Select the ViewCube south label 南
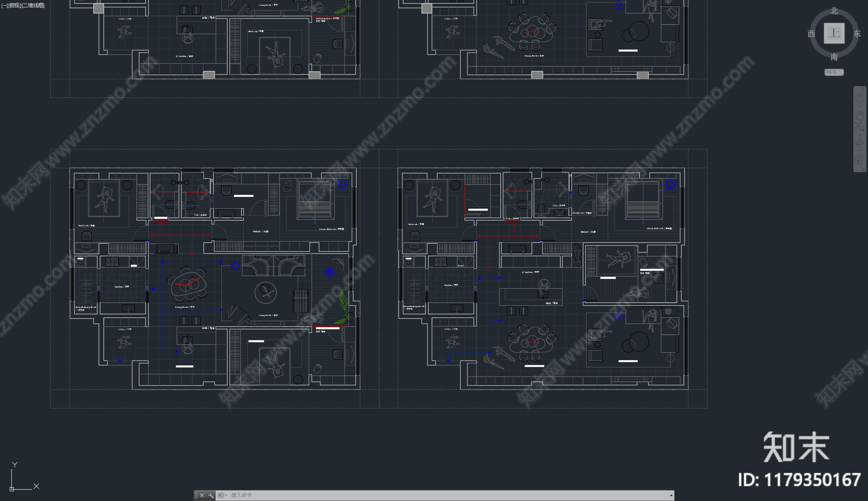The width and height of the screenshot is (868, 501). coord(834,57)
